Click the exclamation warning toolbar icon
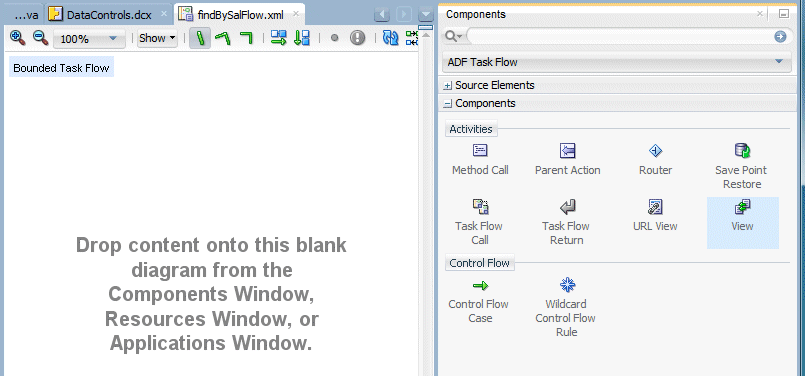 pos(357,37)
